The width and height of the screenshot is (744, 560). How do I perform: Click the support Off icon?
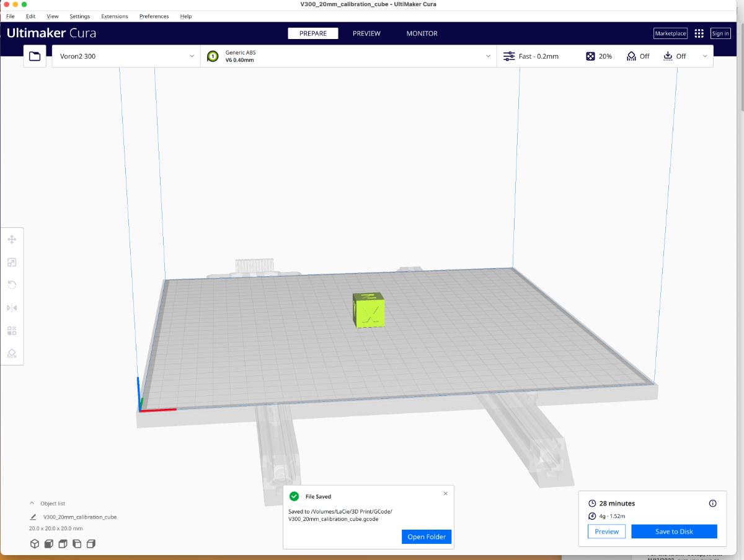[x=631, y=56]
